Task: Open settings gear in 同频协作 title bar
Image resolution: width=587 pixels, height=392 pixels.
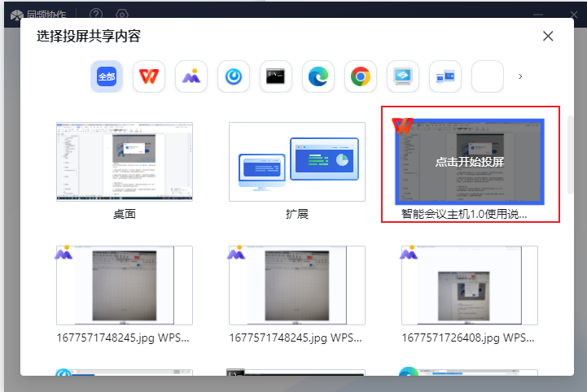Action: pyautogui.click(x=122, y=14)
